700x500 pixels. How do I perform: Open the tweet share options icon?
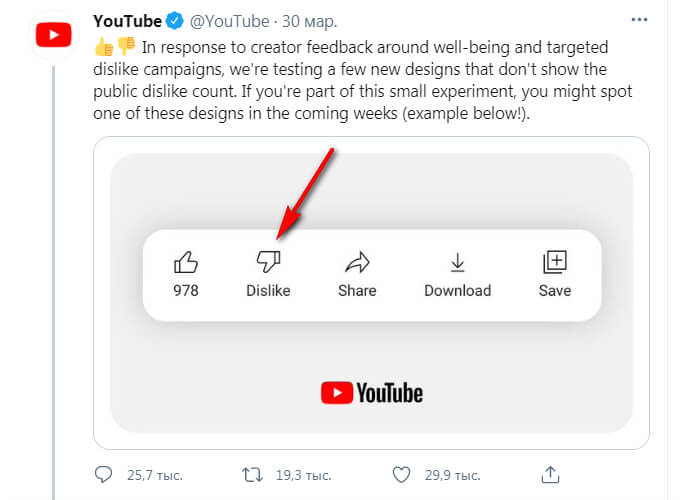[550, 473]
